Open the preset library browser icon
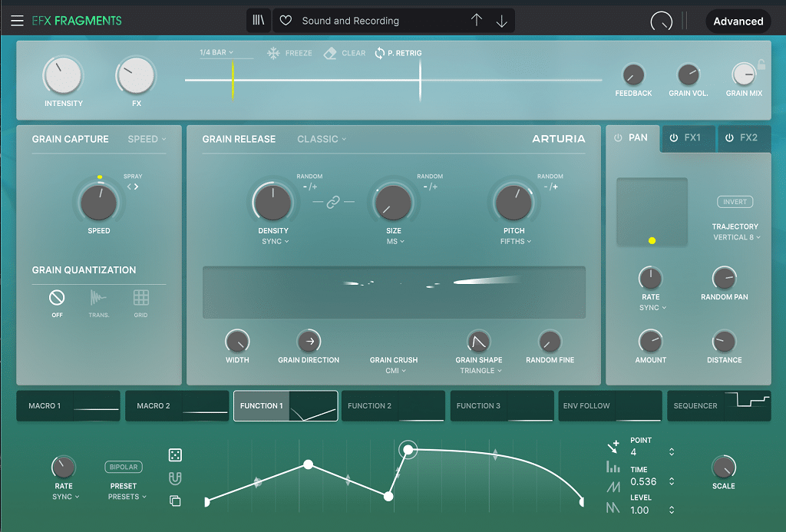786x532 pixels. (x=258, y=21)
